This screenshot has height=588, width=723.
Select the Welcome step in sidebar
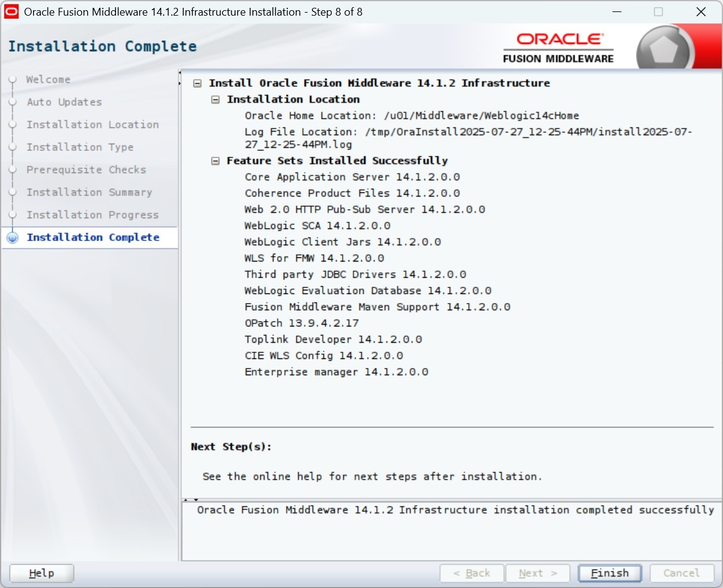tap(48, 79)
